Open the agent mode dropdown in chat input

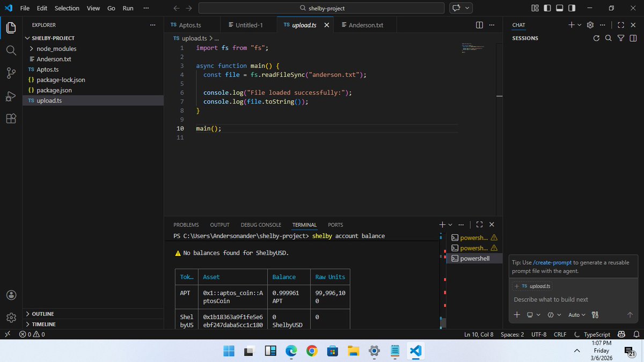(554, 315)
